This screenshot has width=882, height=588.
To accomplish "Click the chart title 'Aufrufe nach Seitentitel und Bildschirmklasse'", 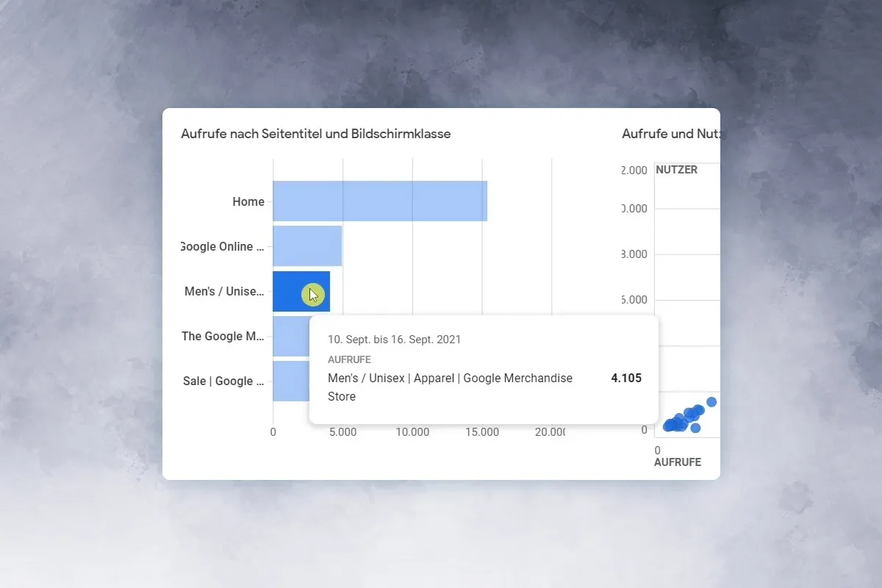I will (316, 134).
